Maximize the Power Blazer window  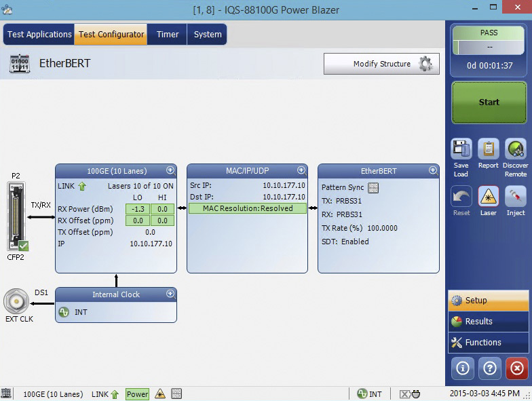tap(493, 7)
